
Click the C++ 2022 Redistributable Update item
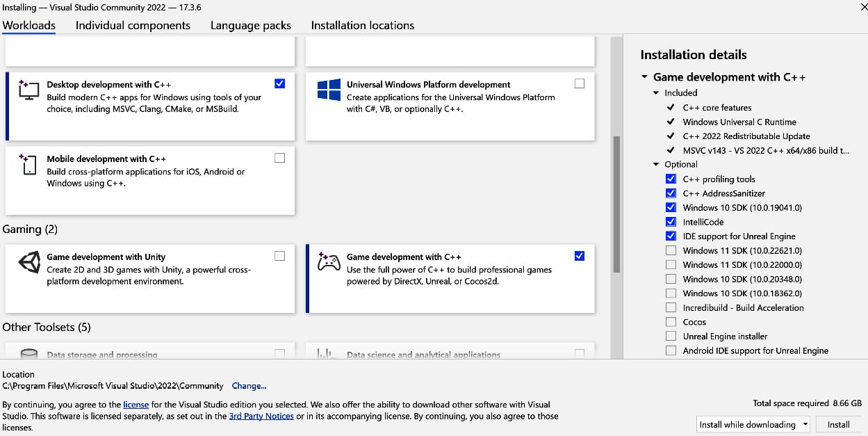746,136
